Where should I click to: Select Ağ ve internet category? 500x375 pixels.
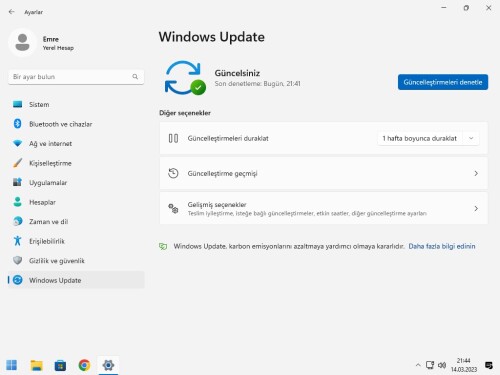click(76, 143)
